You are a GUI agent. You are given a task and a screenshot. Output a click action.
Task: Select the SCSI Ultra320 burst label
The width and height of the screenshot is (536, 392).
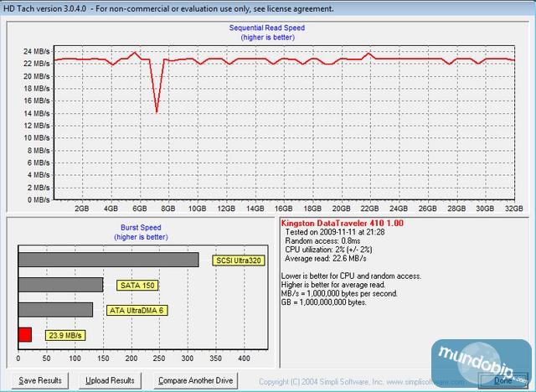tap(239, 260)
